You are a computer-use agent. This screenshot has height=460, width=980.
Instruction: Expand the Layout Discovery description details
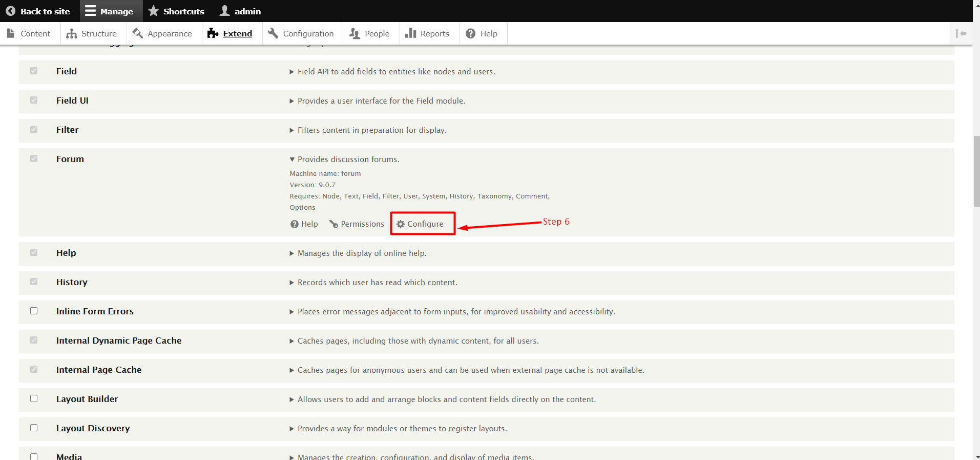[x=399, y=429]
